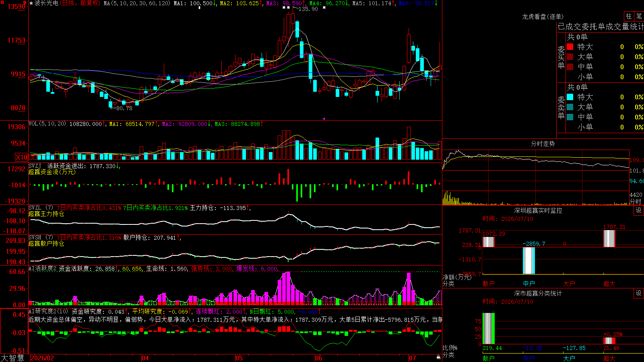Click the 超大 bar in 深圳超赢实时监控

coord(609,238)
